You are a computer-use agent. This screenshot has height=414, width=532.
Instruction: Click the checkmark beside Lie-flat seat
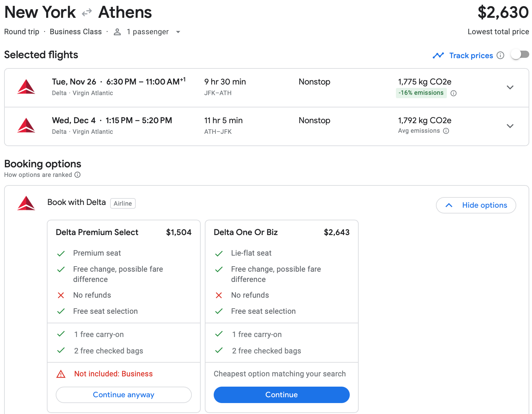coord(219,254)
